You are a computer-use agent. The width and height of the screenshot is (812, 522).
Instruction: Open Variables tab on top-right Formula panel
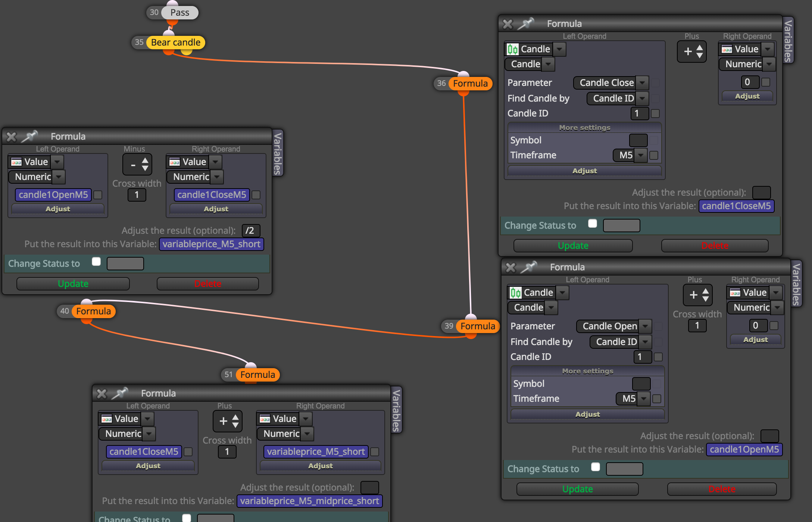click(x=788, y=40)
